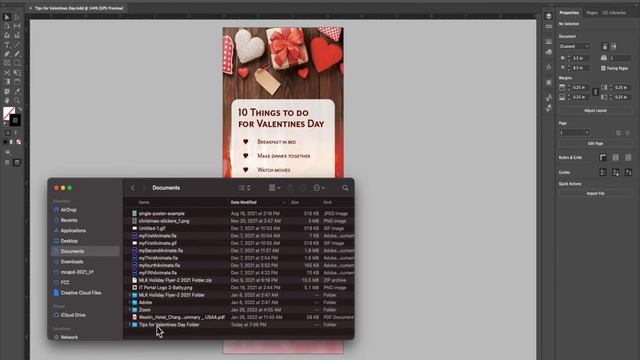640x360 pixels.
Task: Select the Gradient Swatch tool
Action: (x=7, y=82)
